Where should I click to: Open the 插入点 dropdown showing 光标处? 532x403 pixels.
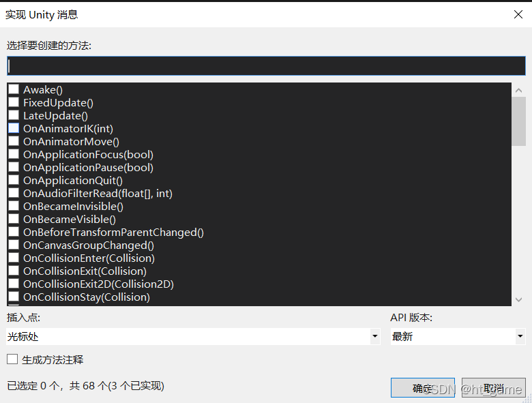[193, 336]
